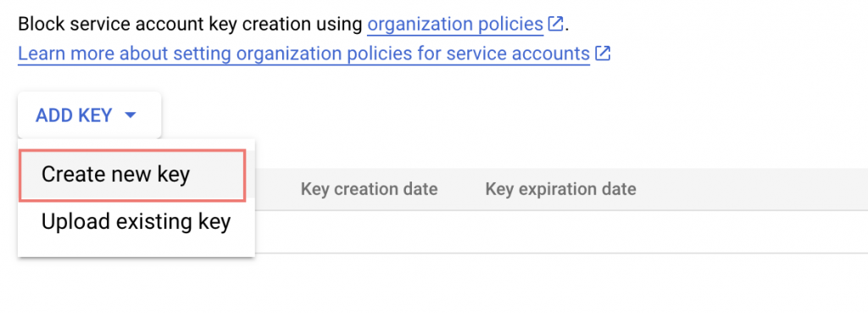Screen dimensions: 868x313
Task: Choose Upload existing key menu option
Action: (136, 222)
